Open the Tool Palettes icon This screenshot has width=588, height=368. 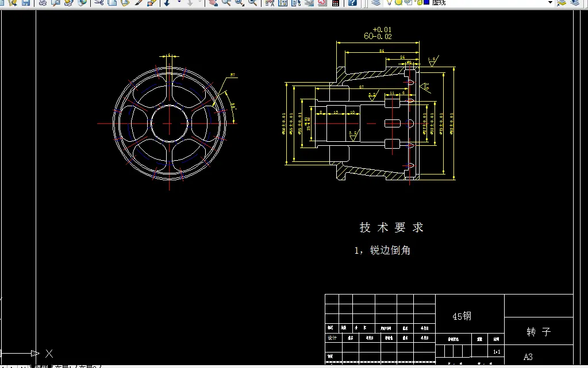[296, 3]
